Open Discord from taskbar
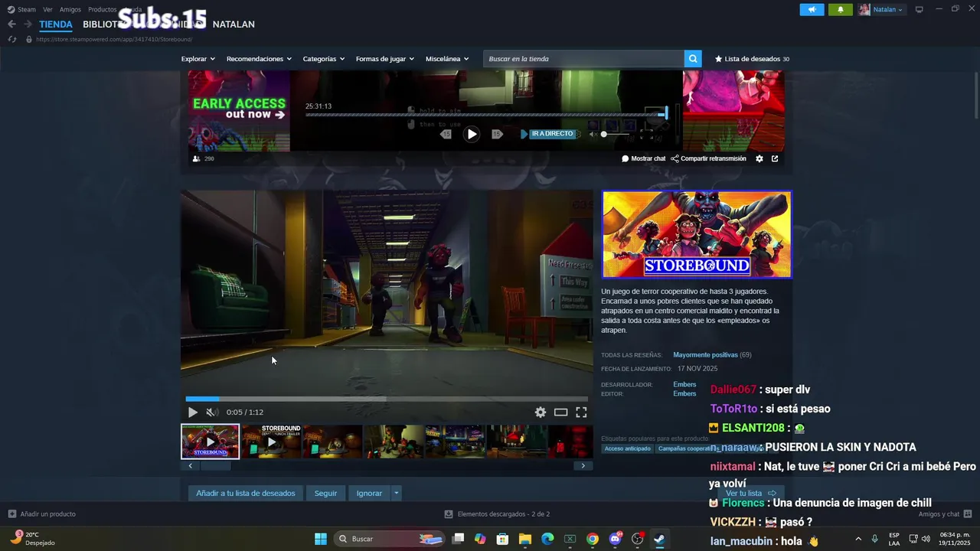980x551 pixels. click(615, 539)
